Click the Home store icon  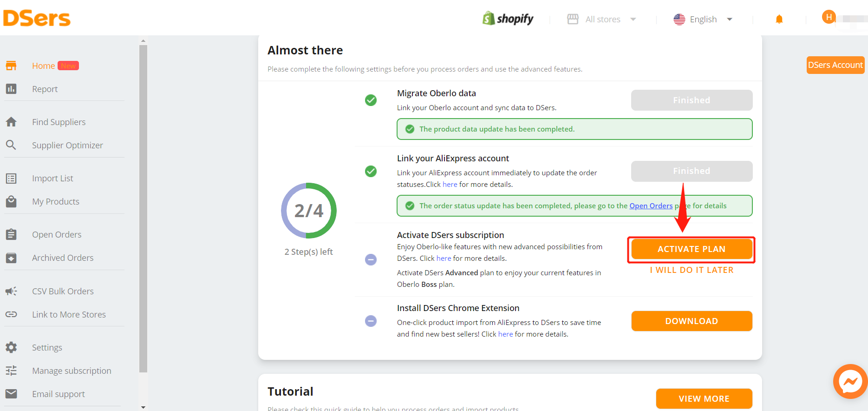click(x=11, y=66)
